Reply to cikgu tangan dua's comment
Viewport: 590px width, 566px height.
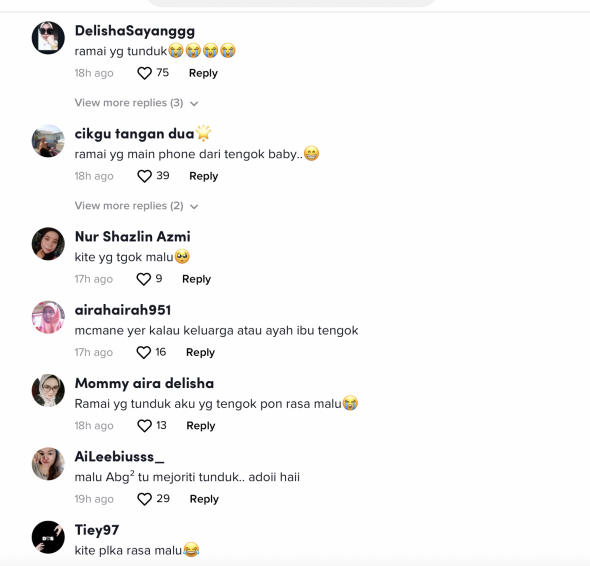204,176
